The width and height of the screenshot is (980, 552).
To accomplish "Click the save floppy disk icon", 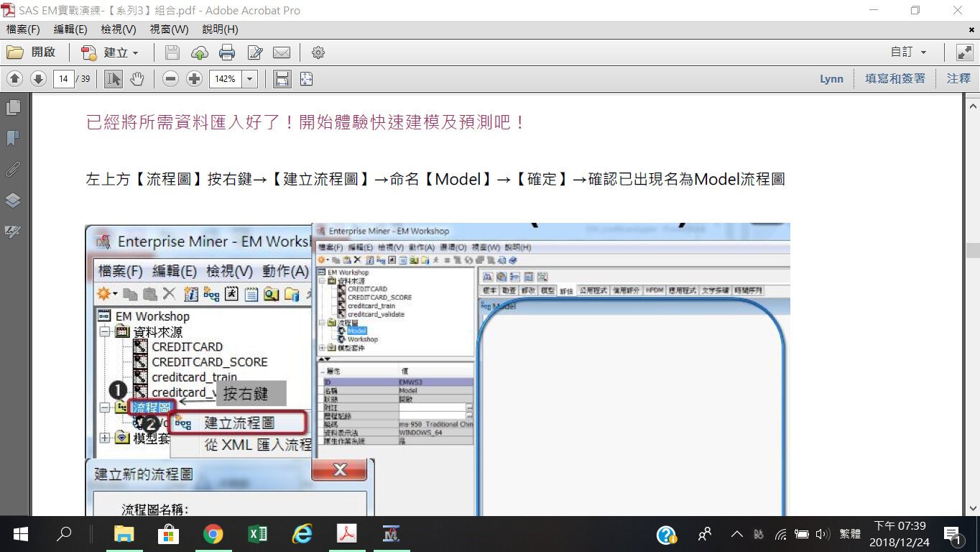I will click(172, 52).
